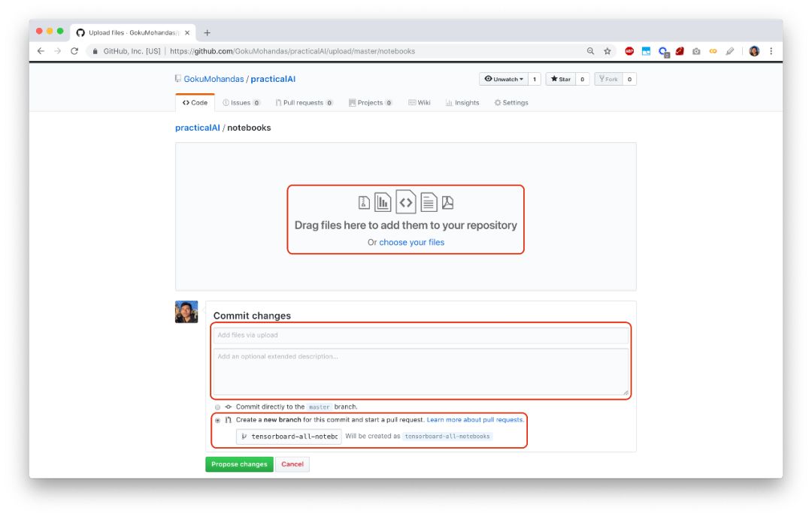This screenshot has height=517, width=812.
Task: Click practicalAI in the breadcrumb path
Action: coord(197,128)
